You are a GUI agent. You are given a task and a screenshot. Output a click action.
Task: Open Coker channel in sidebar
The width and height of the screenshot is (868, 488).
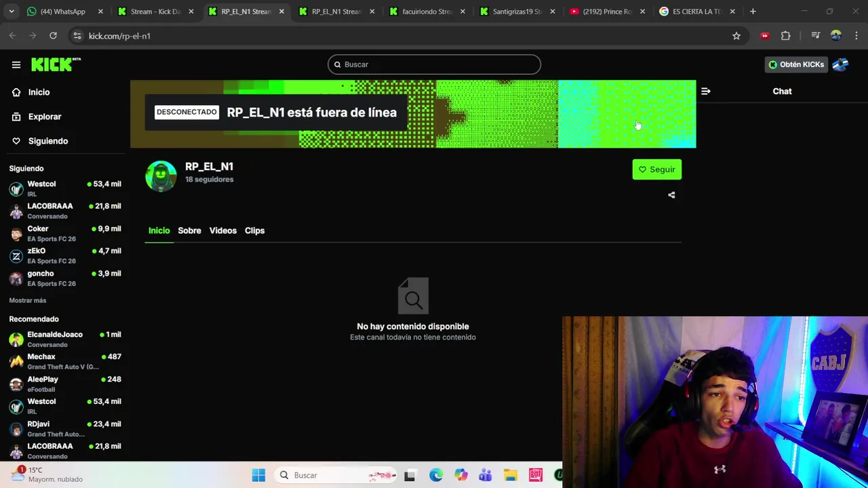(65, 233)
